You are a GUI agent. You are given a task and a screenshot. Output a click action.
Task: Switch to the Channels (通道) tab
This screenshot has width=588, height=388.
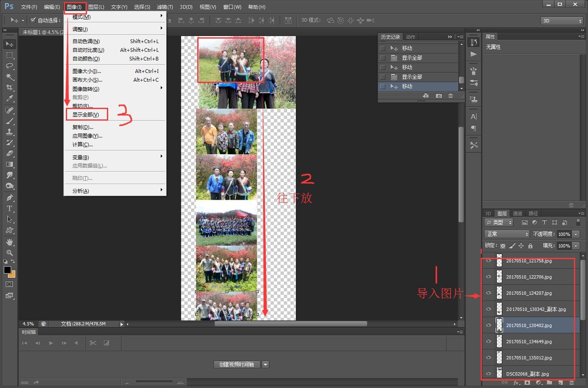(517, 213)
